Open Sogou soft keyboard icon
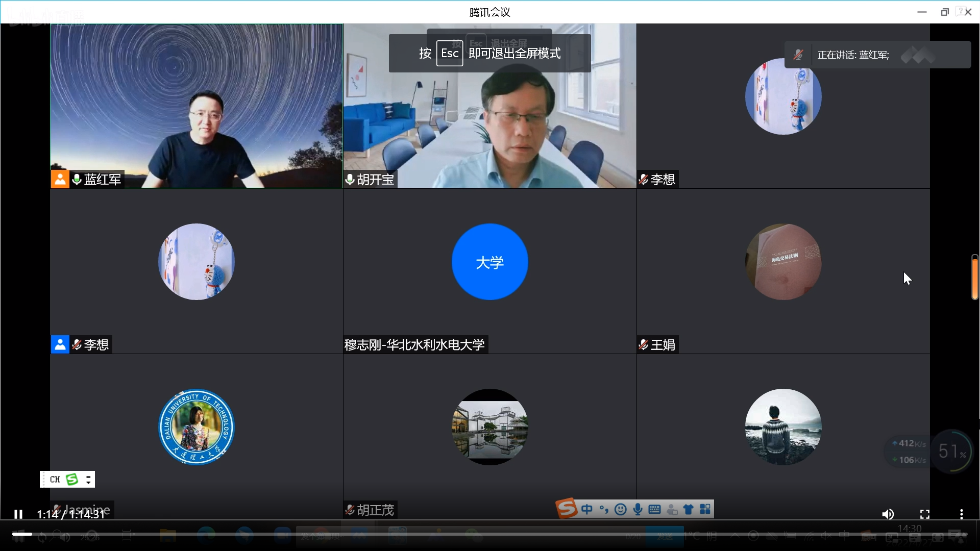 (x=654, y=509)
